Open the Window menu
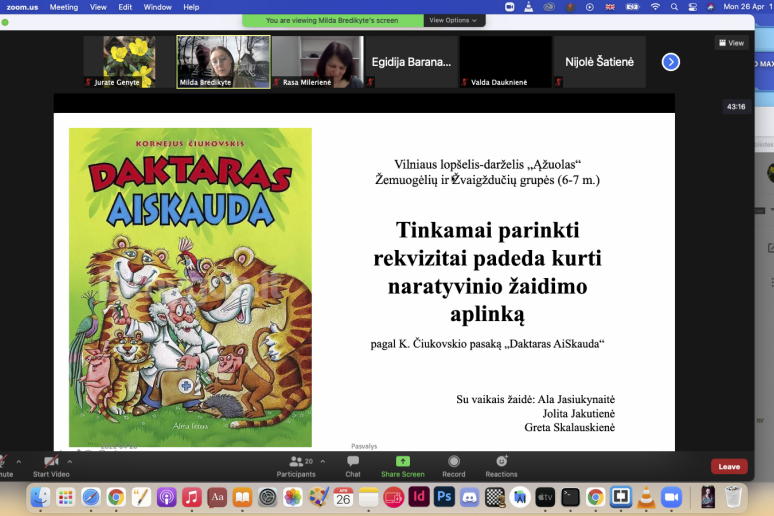The image size is (774, 516). click(x=157, y=7)
